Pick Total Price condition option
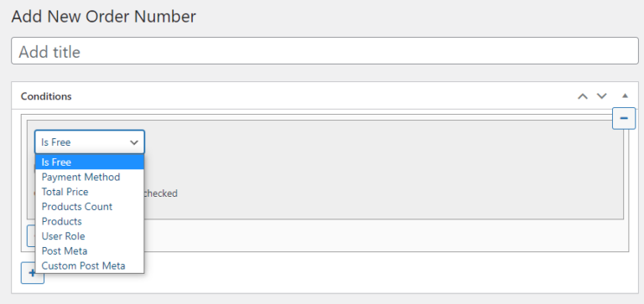644x304 pixels. click(90, 192)
